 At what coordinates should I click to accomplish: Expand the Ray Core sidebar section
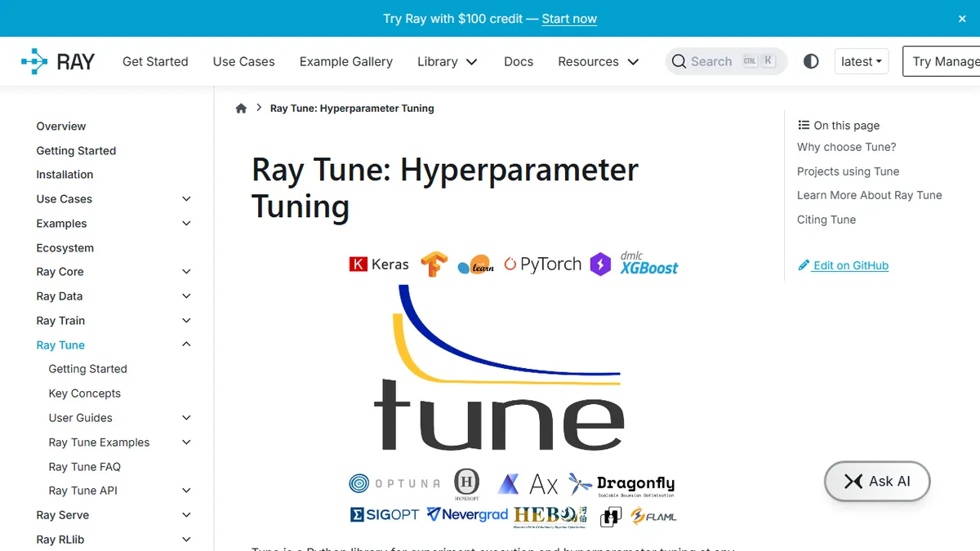186,272
